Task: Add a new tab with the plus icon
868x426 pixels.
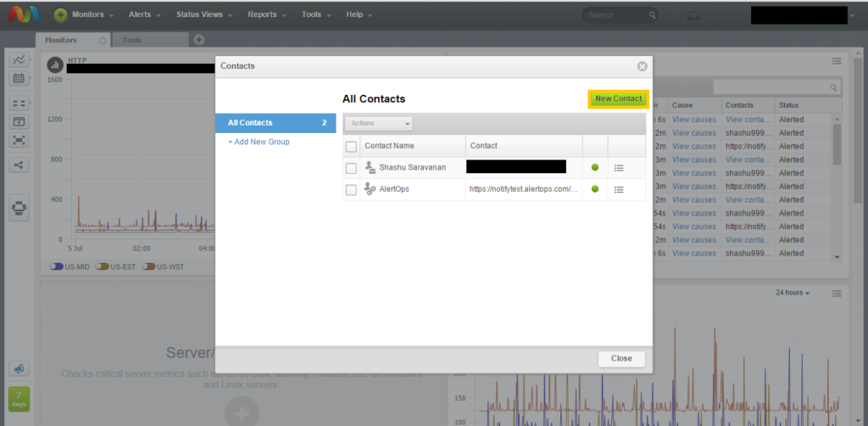Action: pos(199,39)
